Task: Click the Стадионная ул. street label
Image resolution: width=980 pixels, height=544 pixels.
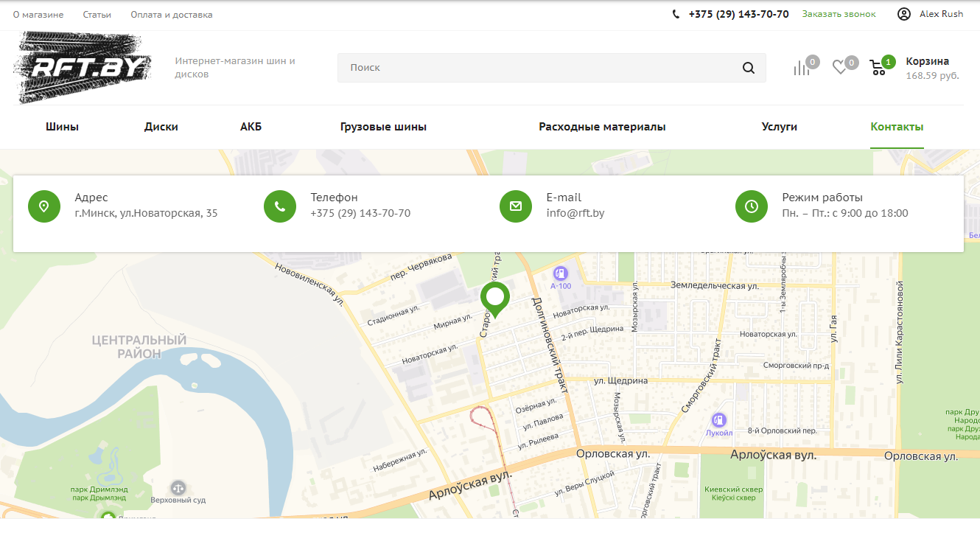Action: click(393, 317)
